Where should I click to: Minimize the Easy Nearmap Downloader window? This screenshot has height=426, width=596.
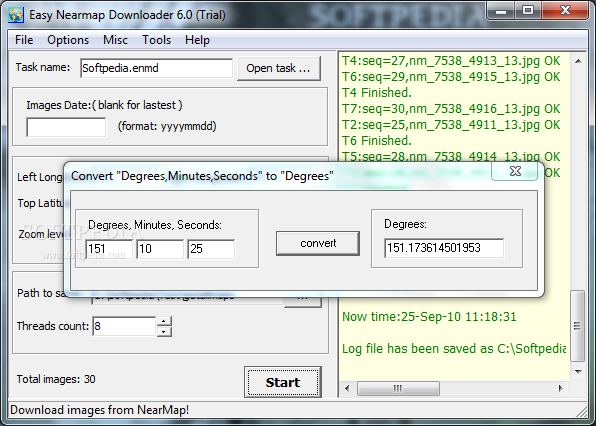[x=501, y=11]
